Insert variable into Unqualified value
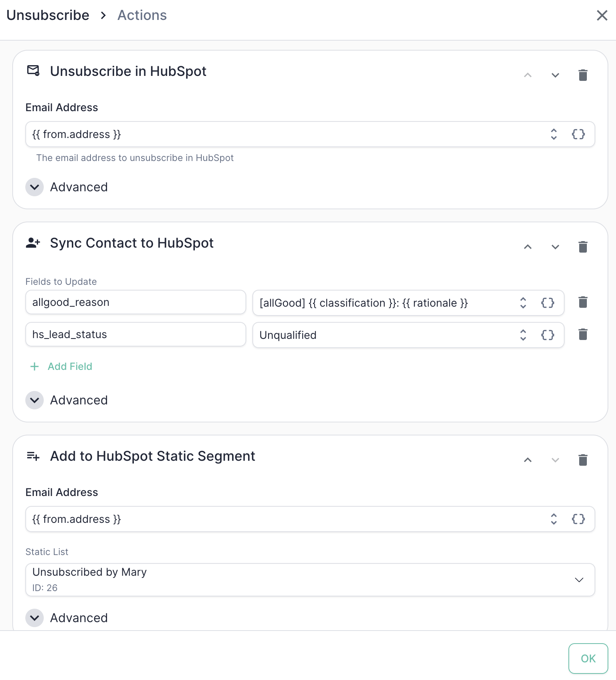 (x=547, y=335)
